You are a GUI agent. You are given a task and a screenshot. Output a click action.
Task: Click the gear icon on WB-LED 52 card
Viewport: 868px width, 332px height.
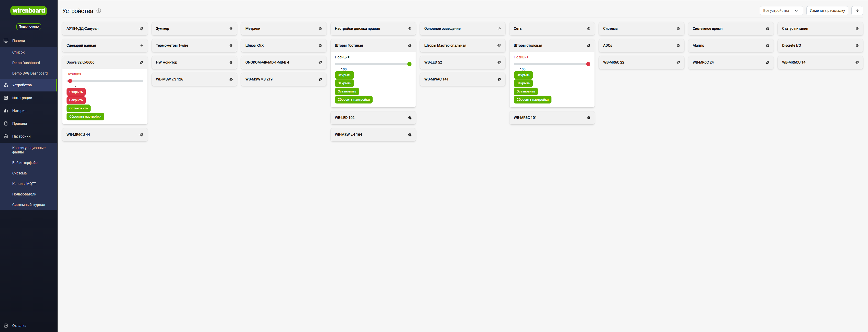499,63
